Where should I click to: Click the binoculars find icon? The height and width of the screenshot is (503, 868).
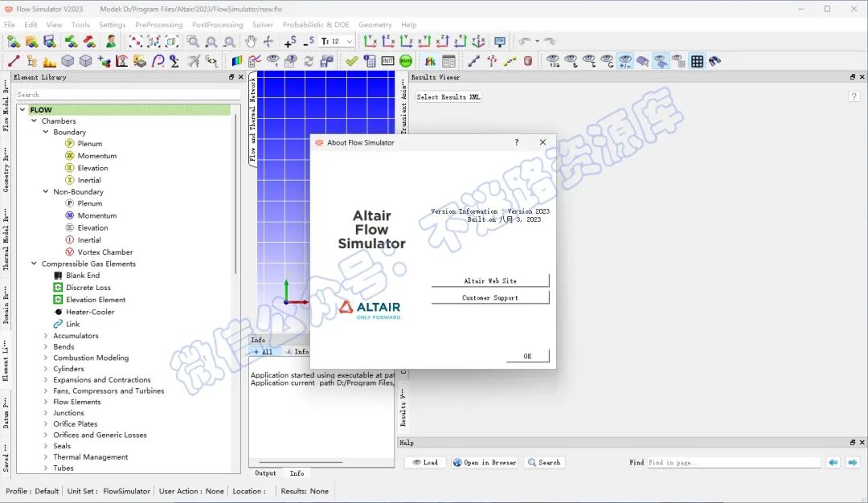coord(714,61)
